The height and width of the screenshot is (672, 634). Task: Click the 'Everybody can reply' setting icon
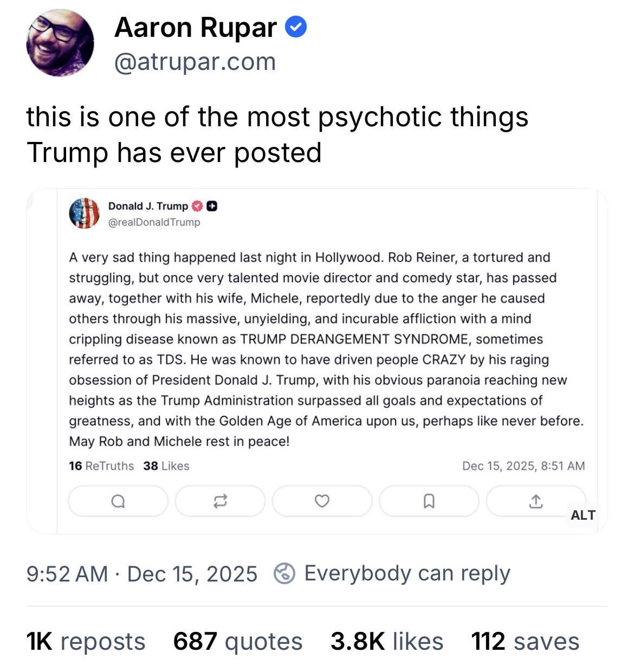[284, 573]
